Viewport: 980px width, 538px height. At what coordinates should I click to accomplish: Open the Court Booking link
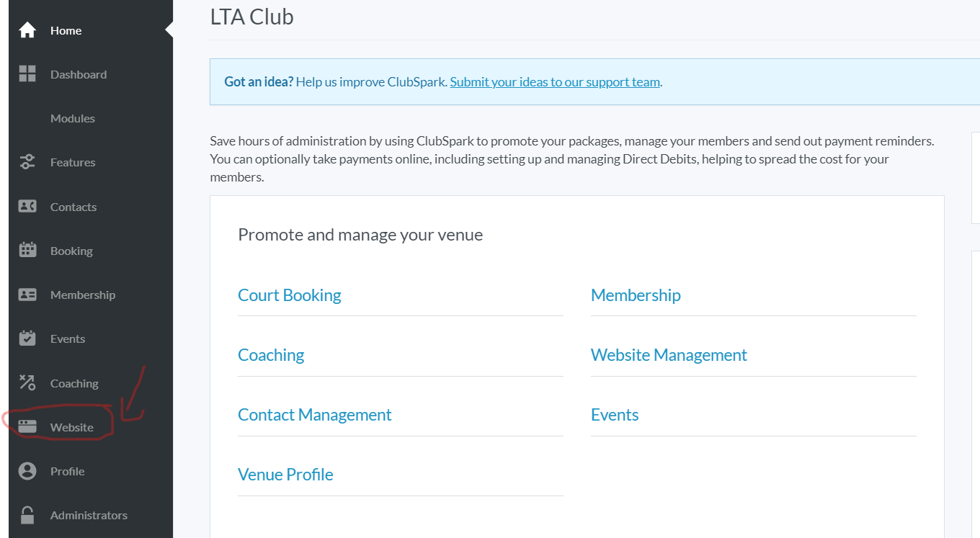coord(290,295)
